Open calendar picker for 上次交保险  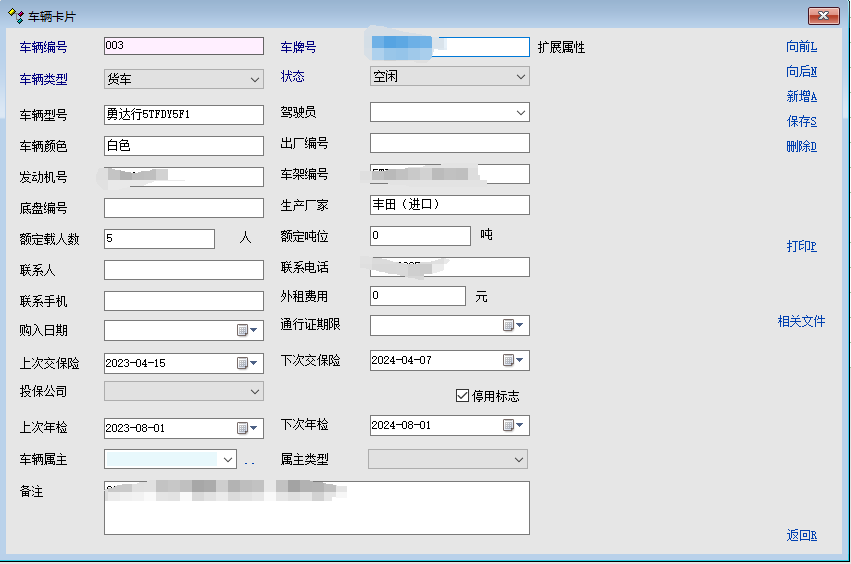247,363
